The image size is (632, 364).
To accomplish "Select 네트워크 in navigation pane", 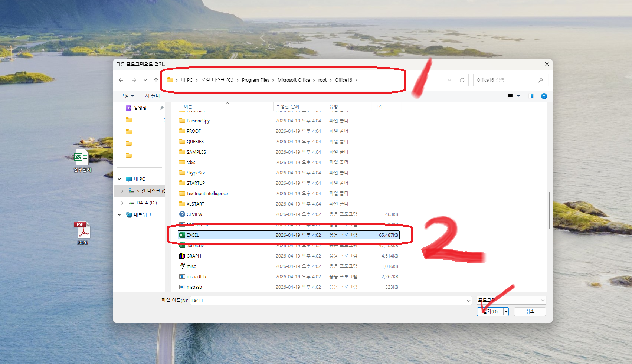I will [143, 214].
